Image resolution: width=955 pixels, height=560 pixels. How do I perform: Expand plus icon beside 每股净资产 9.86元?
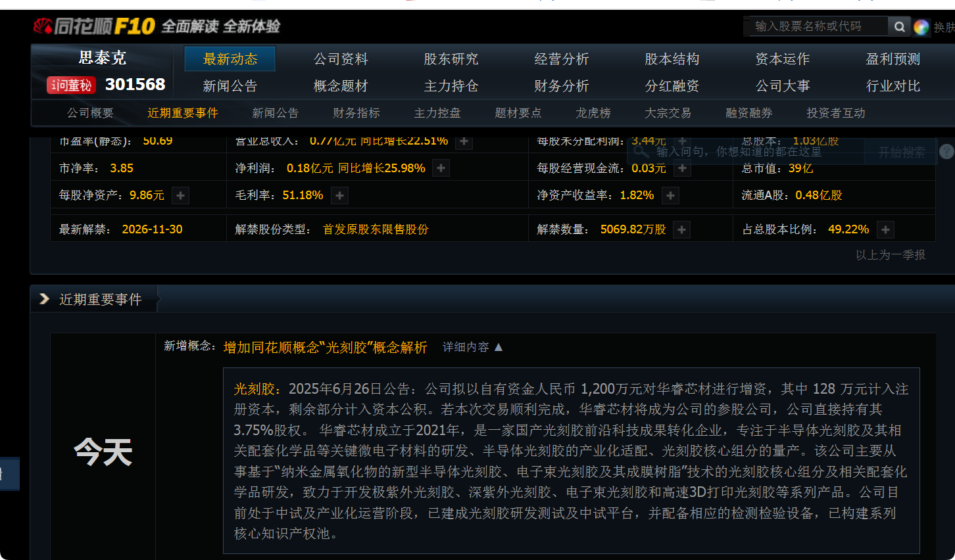[x=180, y=195]
